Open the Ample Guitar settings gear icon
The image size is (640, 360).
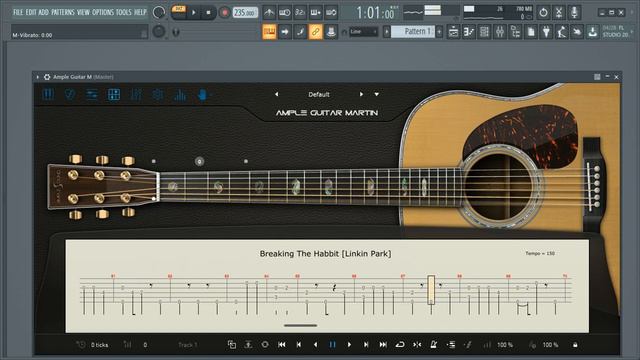158,95
